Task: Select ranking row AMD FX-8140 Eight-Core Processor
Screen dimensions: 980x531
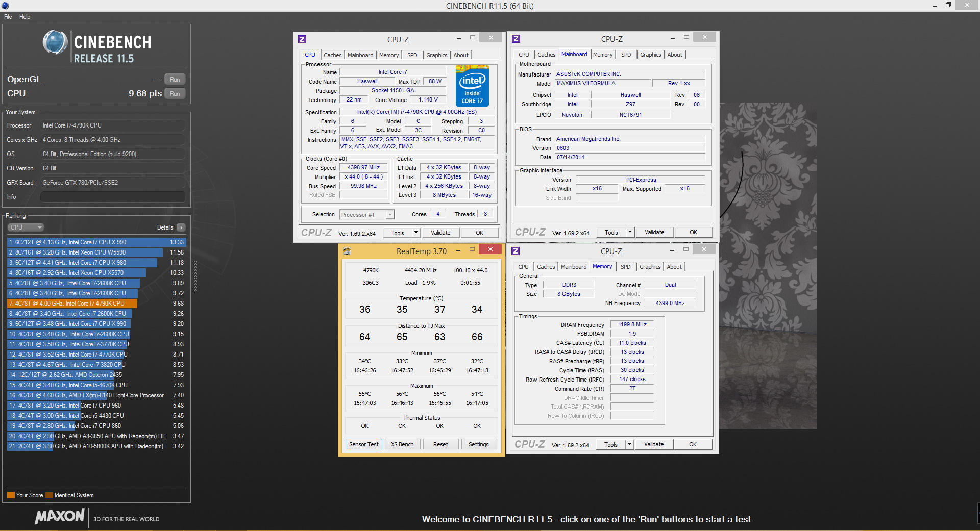Action: click(x=96, y=395)
